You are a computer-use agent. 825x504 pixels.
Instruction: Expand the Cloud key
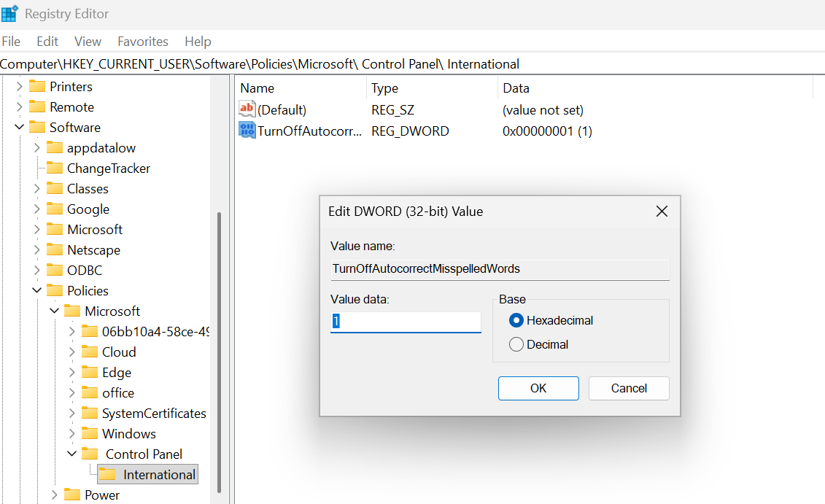coord(72,352)
